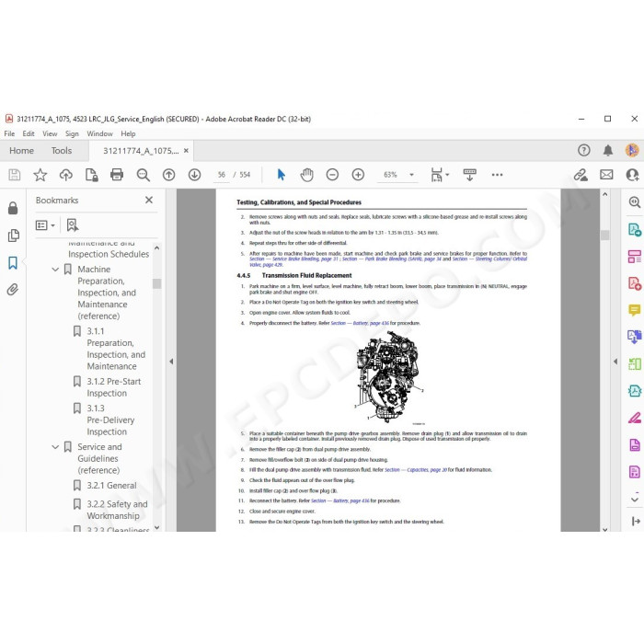Open 3.1.3 Pre-Delivery Inspection bookmark
Viewport: 644px width, 644px height.
click(110, 420)
